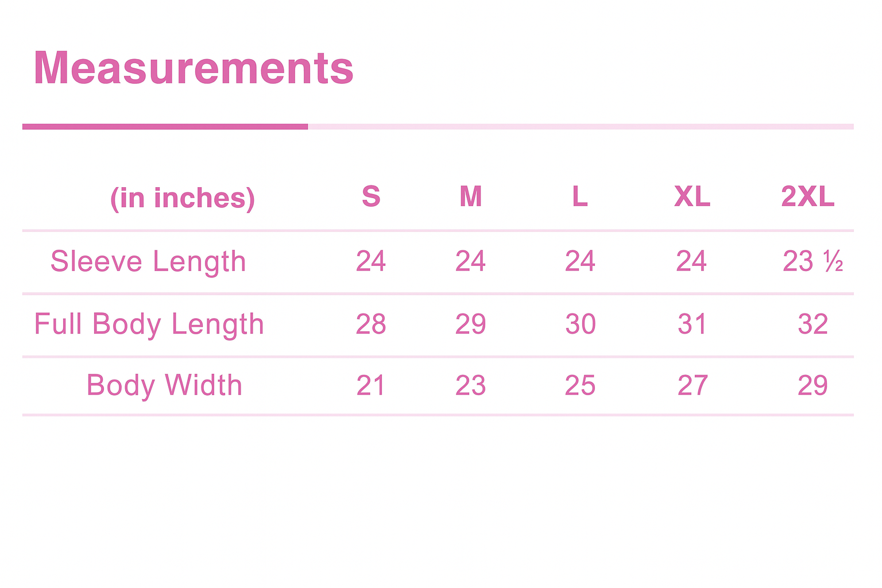The height and width of the screenshot is (588, 882).
Task: Click Body Width value 27 for XL
Action: pos(692,385)
